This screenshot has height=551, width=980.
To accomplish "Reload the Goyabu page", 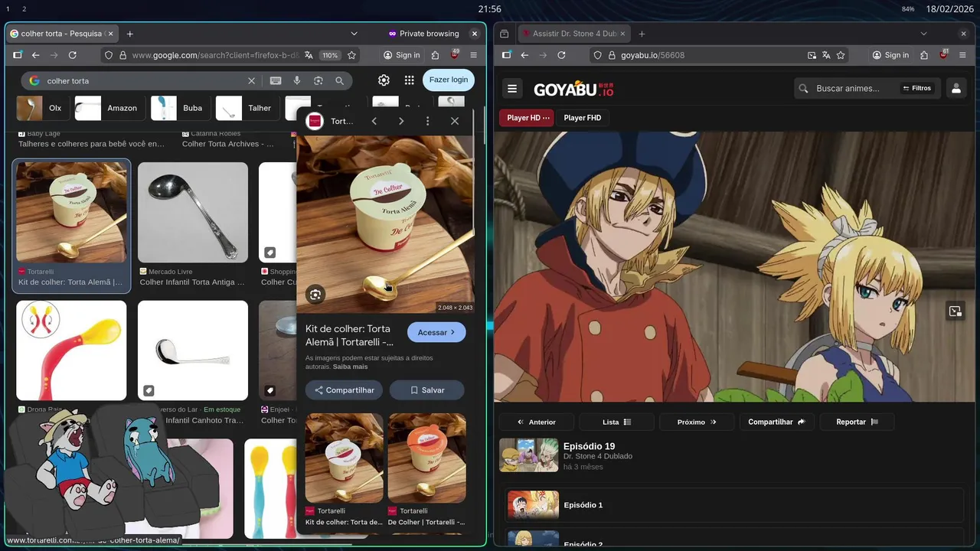I will click(561, 55).
